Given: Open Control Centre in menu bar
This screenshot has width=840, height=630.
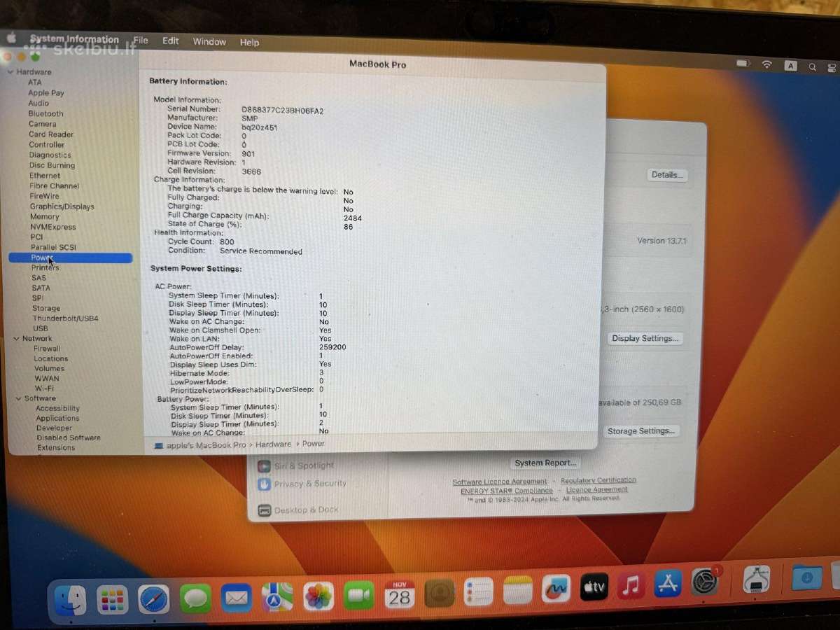Looking at the screenshot, I should coord(832,68).
